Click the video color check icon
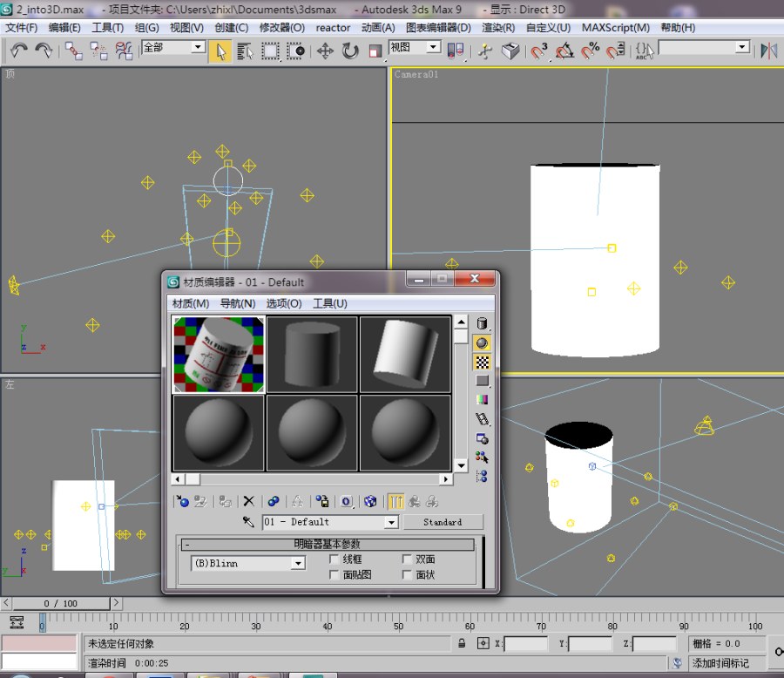784x678 pixels. (x=482, y=399)
